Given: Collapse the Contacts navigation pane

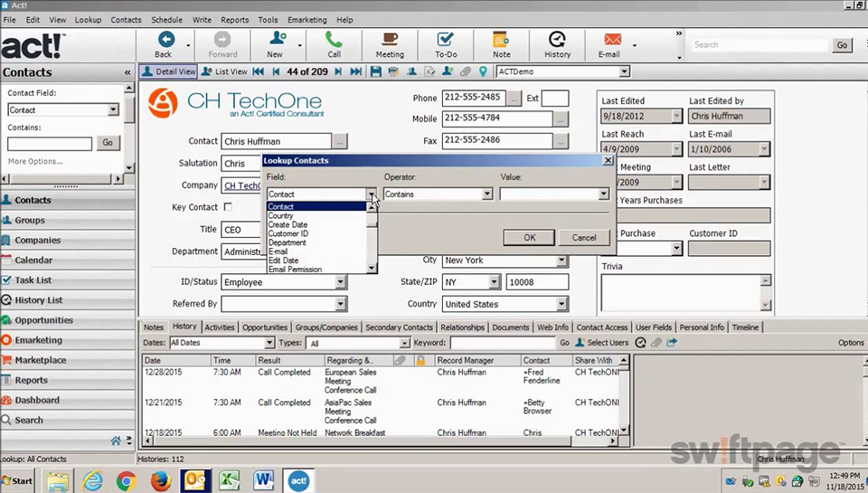Looking at the screenshot, I should 127,72.
